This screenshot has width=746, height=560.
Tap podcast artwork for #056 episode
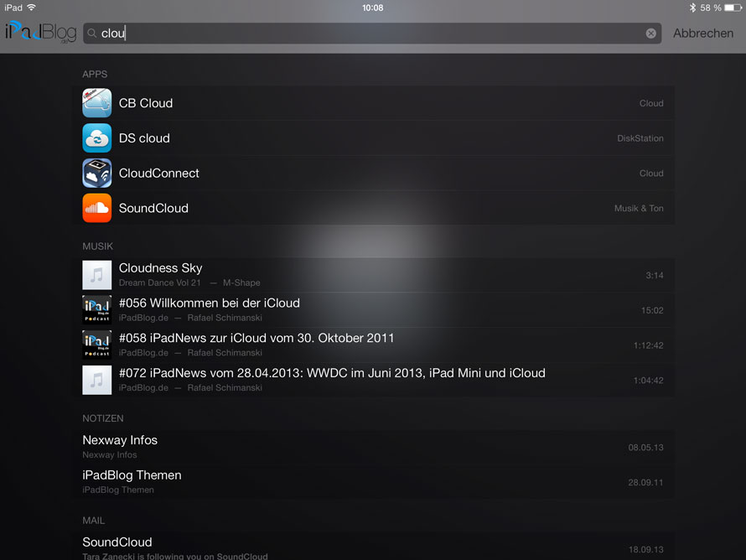(x=96, y=309)
